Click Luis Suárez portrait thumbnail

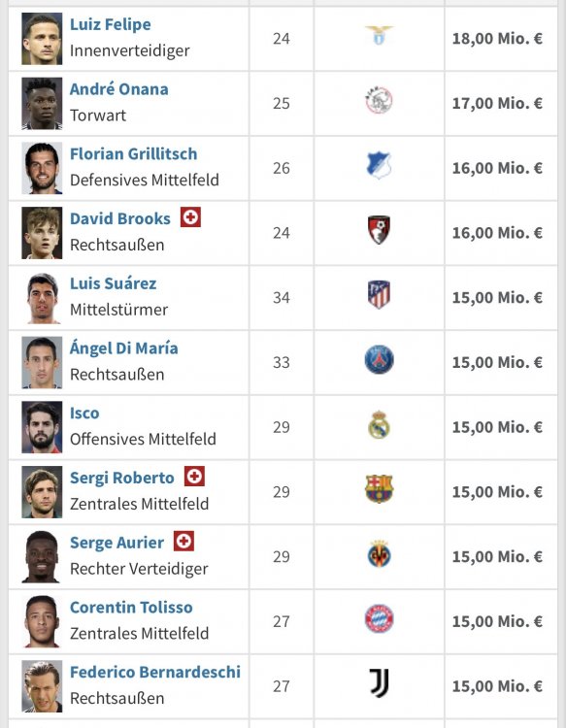42,298
